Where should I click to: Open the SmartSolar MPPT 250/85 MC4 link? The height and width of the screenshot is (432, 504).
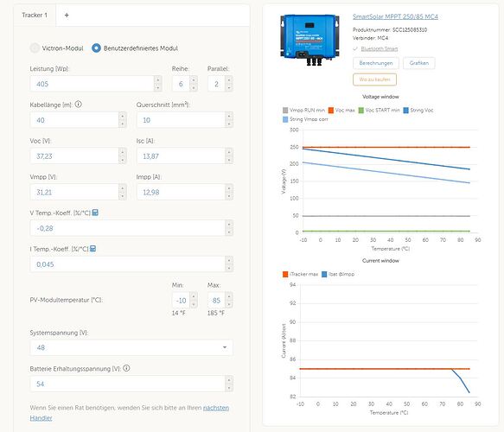(395, 16)
